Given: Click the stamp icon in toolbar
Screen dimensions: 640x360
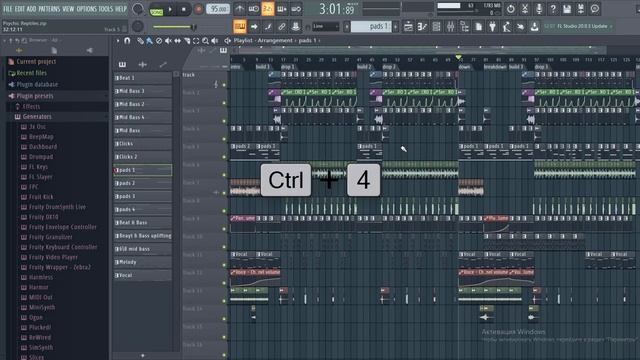Looking at the screenshot, I should tap(296, 27).
